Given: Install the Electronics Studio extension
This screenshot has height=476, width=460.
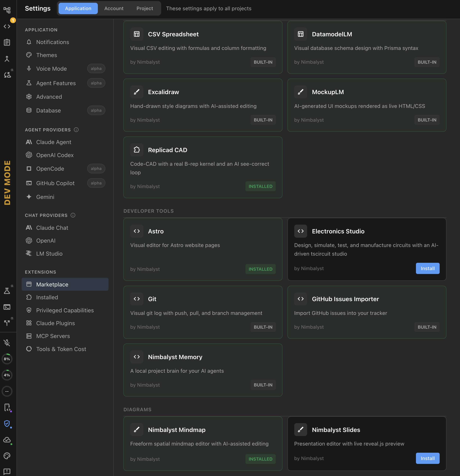Looking at the screenshot, I should pyautogui.click(x=428, y=268).
